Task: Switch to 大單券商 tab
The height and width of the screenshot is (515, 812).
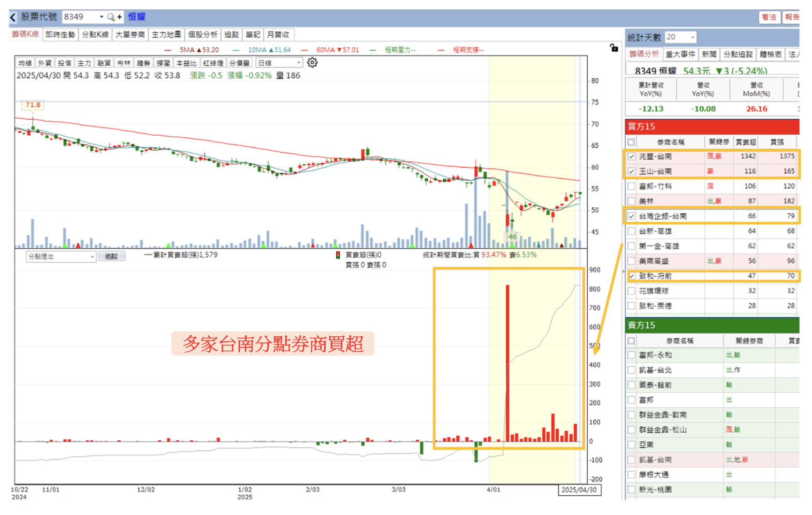Action: click(130, 35)
